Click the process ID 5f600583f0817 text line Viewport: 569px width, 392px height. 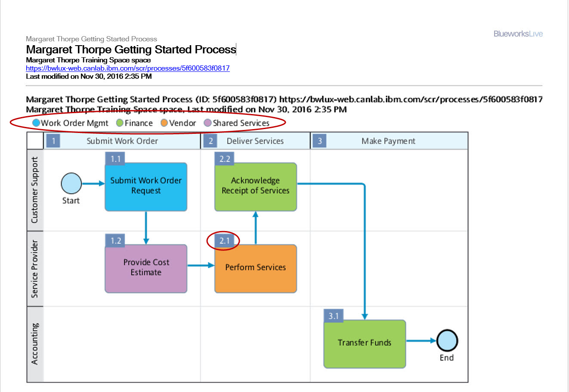click(x=284, y=99)
